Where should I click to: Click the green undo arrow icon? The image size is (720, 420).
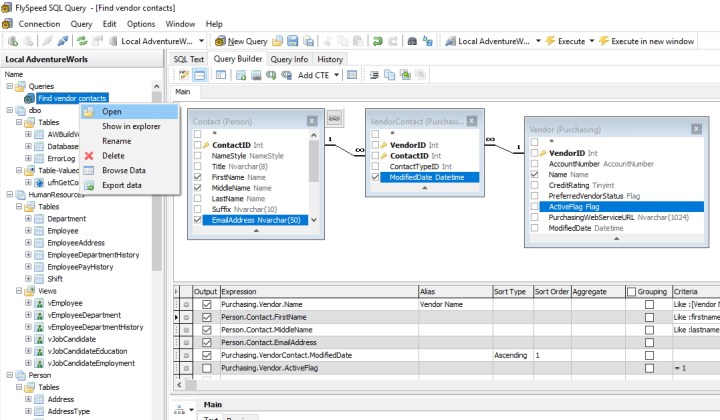377,41
